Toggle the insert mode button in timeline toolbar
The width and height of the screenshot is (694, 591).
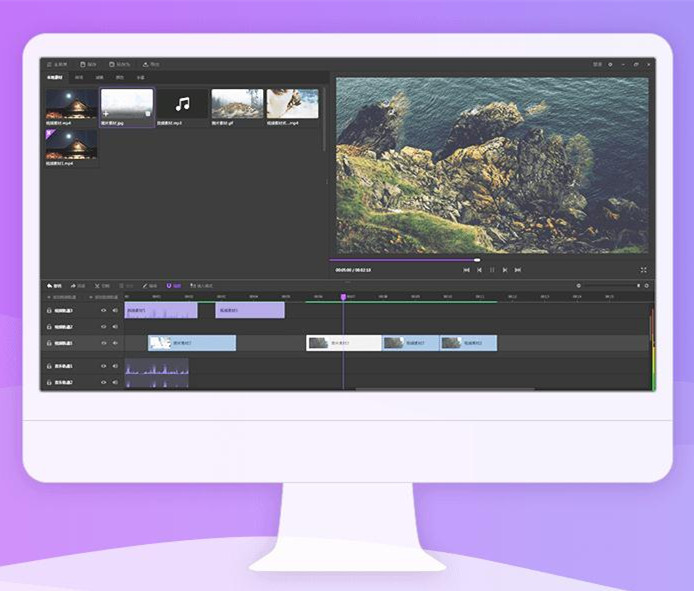point(201,286)
